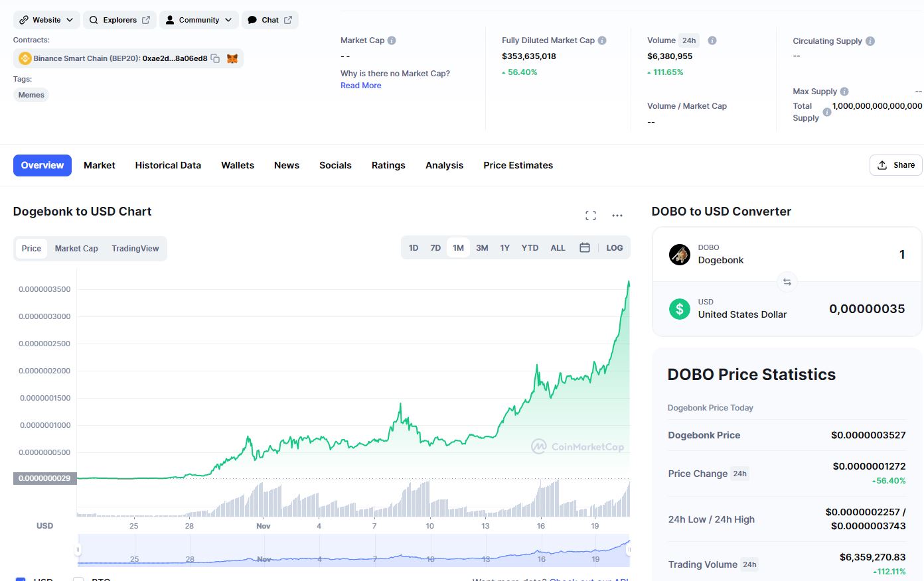The width and height of the screenshot is (924, 581).
Task: Click the right handle of the chart range slider
Action: (629, 550)
